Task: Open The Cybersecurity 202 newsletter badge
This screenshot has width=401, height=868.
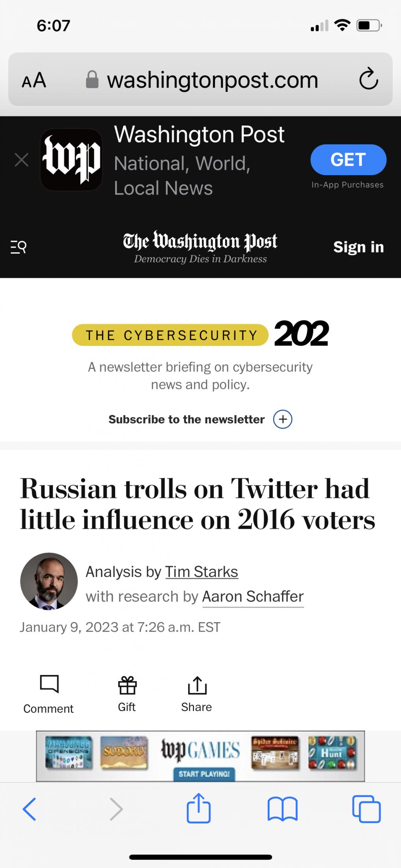Action: click(x=200, y=335)
